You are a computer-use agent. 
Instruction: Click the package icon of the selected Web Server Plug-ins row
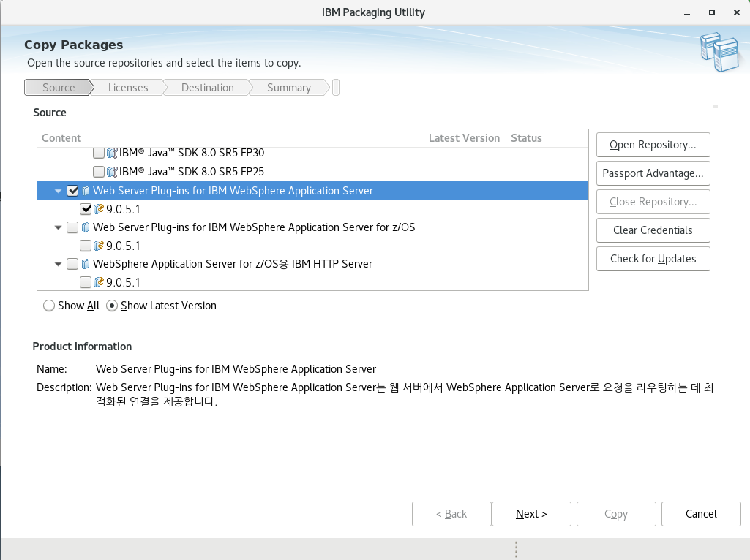click(86, 191)
